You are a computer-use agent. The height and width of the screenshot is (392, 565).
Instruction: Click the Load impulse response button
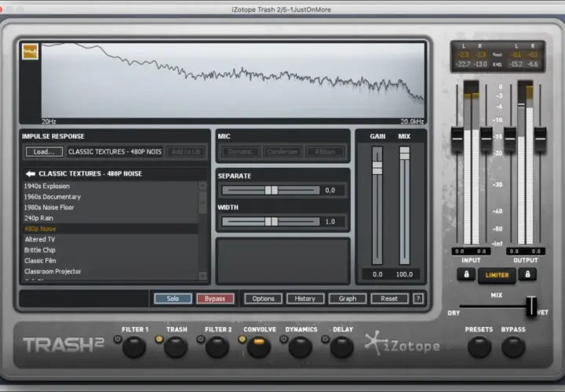(44, 151)
